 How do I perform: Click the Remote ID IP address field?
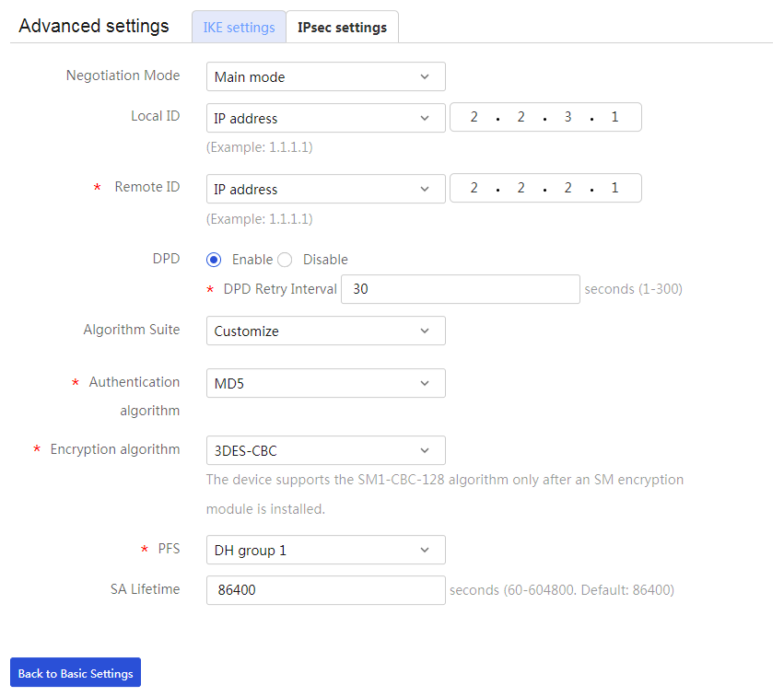[545, 188]
